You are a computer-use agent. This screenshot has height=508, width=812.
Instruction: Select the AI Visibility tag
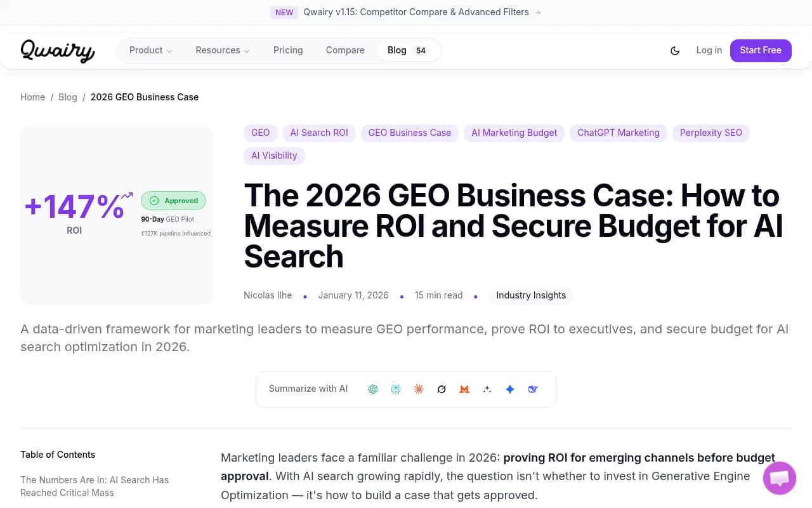(x=274, y=156)
